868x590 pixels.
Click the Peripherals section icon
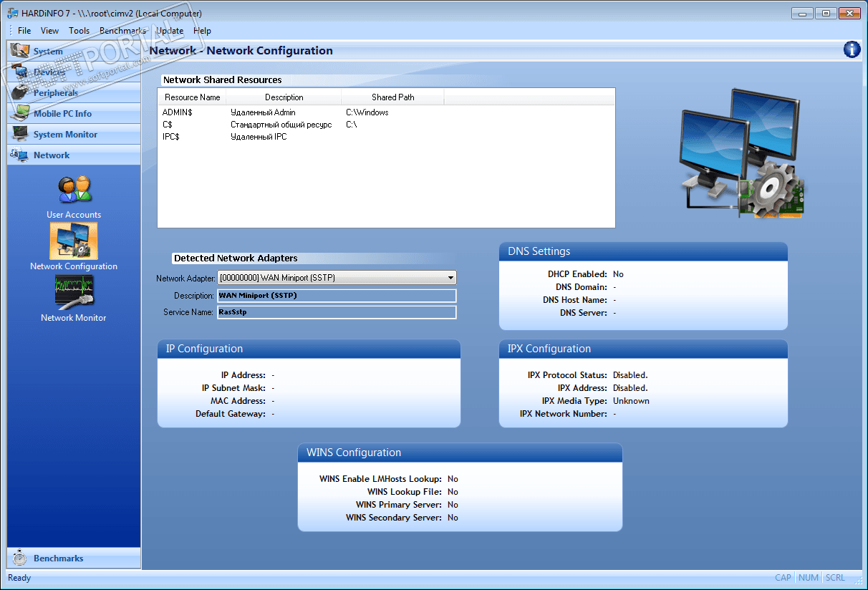click(20, 93)
